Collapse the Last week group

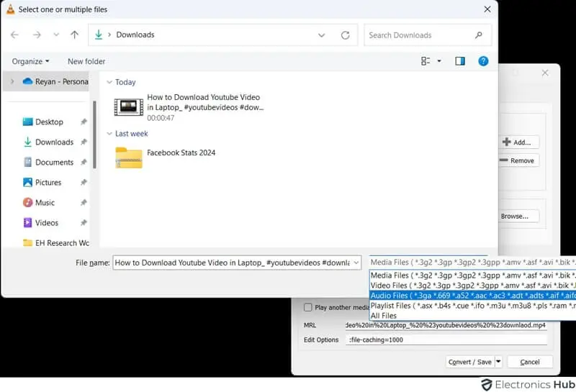tap(109, 134)
